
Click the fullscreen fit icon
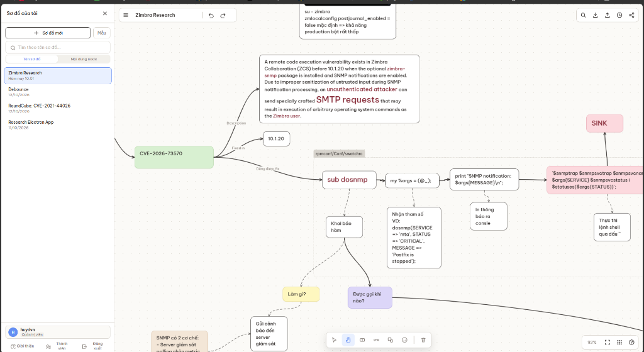(608, 342)
